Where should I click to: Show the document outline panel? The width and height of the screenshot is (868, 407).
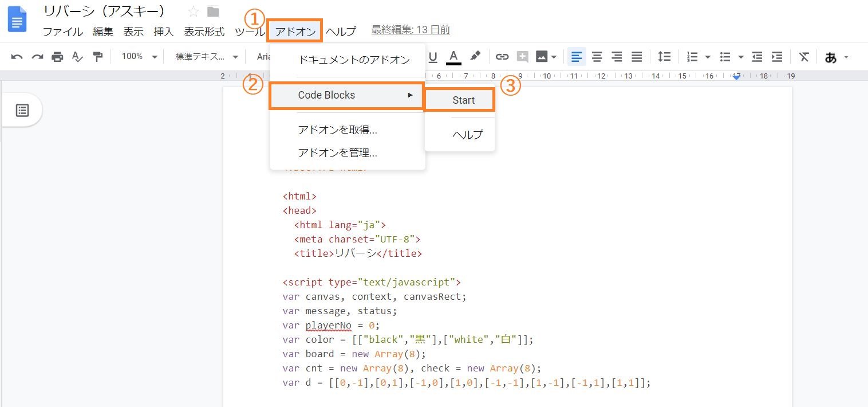pyautogui.click(x=22, y=110)
